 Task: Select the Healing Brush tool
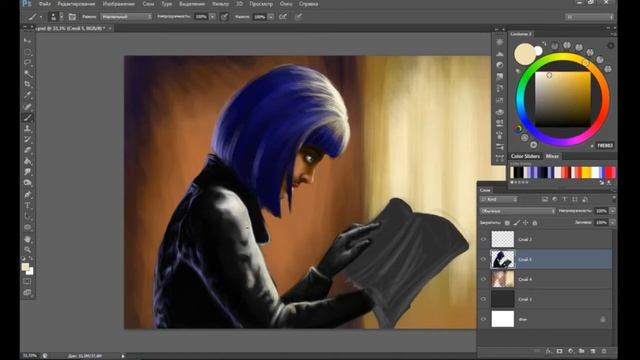tap(27, 107)
